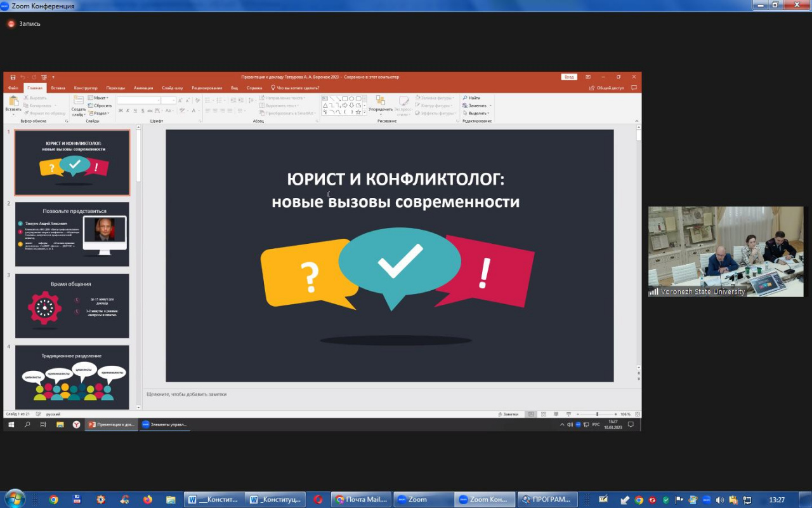This screenshot has width=812, height=508.
Task: Toggle bold (Ж) formatting in the font group
Action: tap(120, 110)
